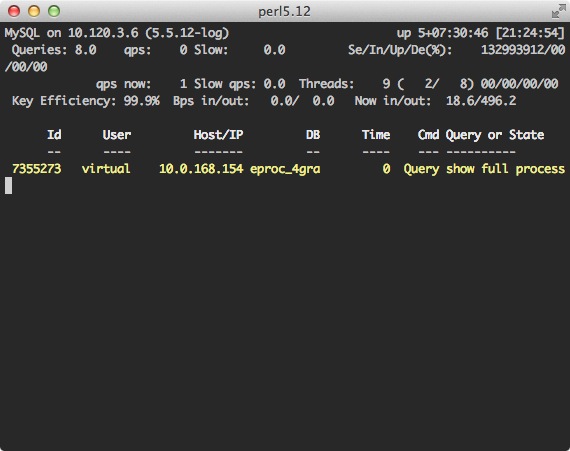Screen dimensions: 570x451
Task: Click the Id column header
Action: [x=54, y=135]
